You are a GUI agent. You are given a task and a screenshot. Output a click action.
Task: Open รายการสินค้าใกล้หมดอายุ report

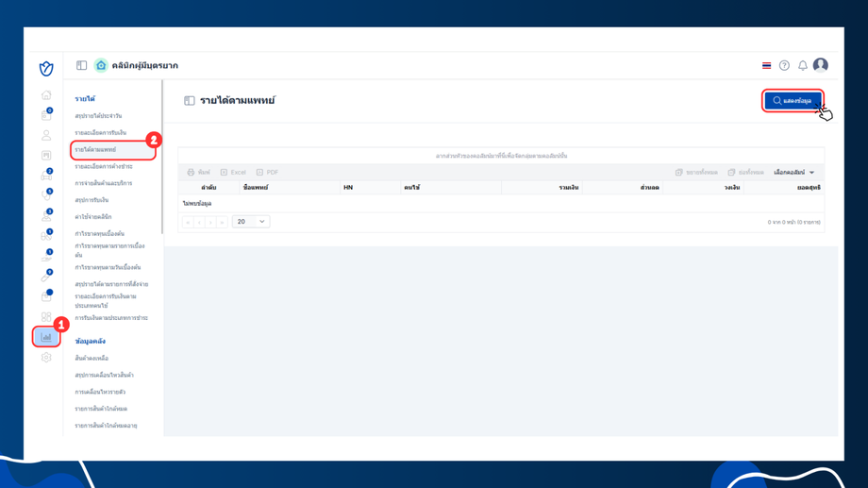point(106,426)
